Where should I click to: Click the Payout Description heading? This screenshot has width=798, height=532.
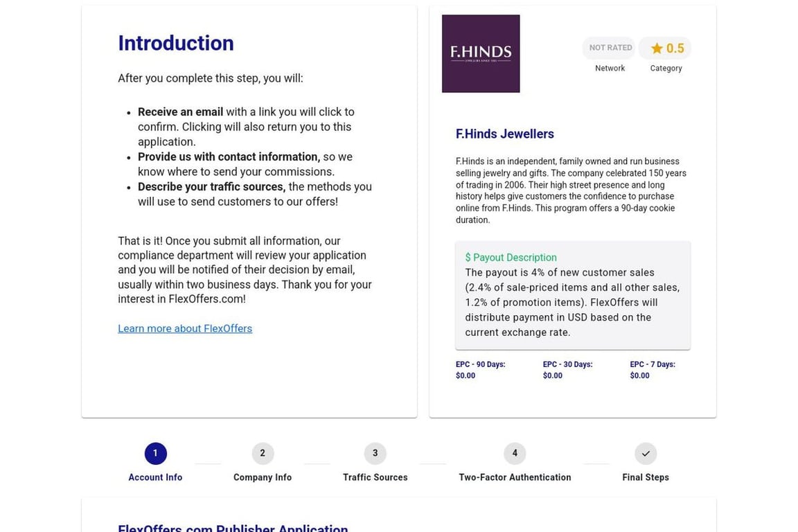pos(511,258)
